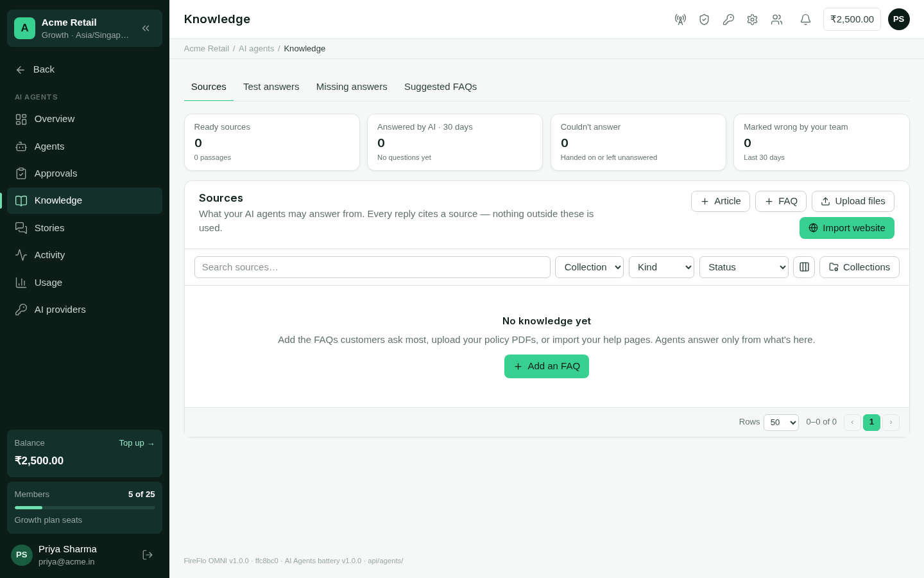Open settings gear icon in header
This screenshot has height=578, width=924.
pos(752,19)
